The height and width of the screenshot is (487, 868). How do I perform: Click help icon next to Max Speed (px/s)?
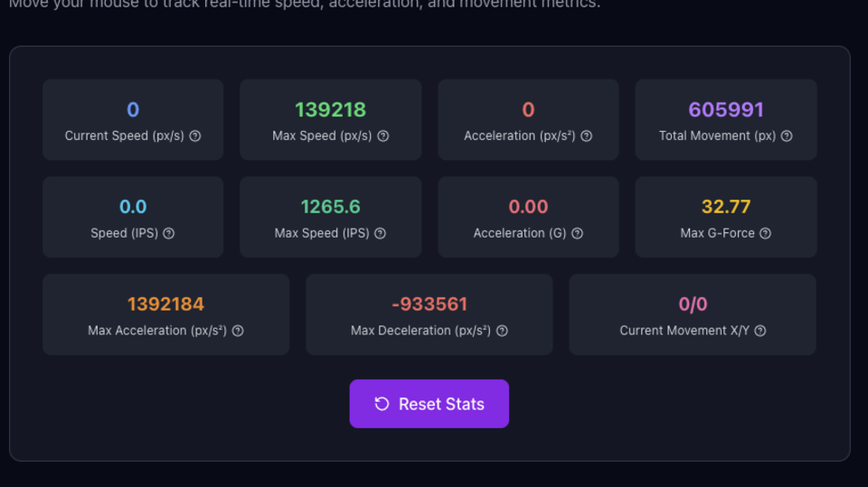383,136
